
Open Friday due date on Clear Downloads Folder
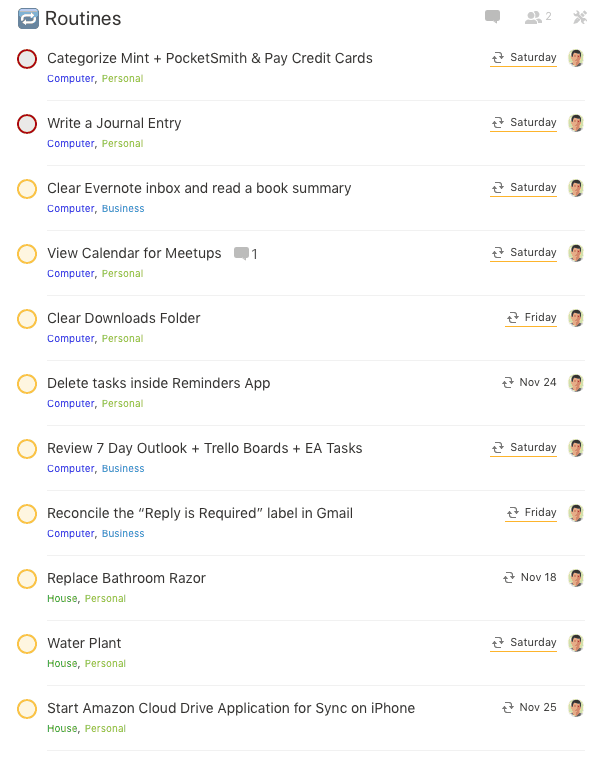pyautogui.click(x=540, y=318)
